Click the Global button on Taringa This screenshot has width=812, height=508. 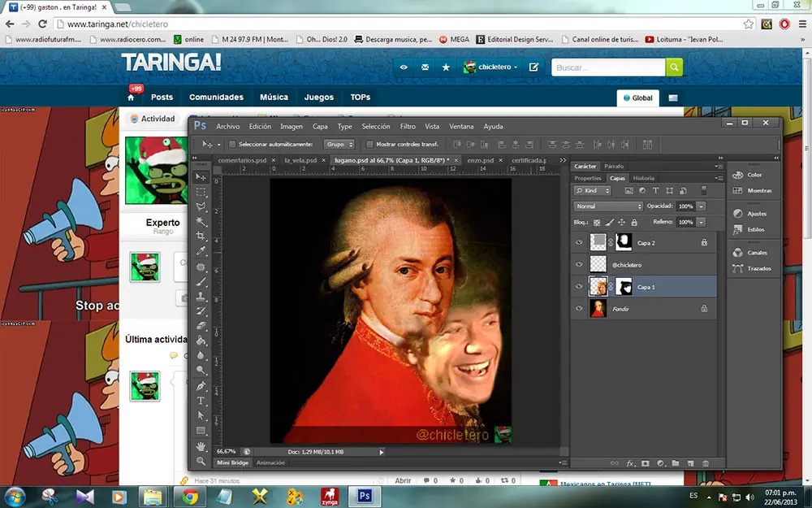(638, 98)
